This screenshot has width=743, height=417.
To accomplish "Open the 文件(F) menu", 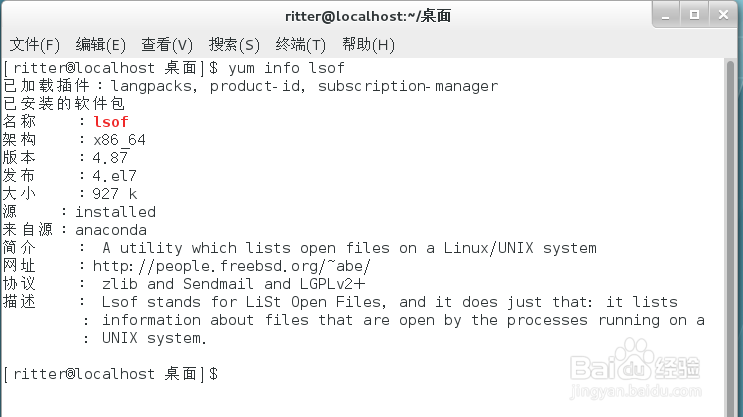I will 35,45.
